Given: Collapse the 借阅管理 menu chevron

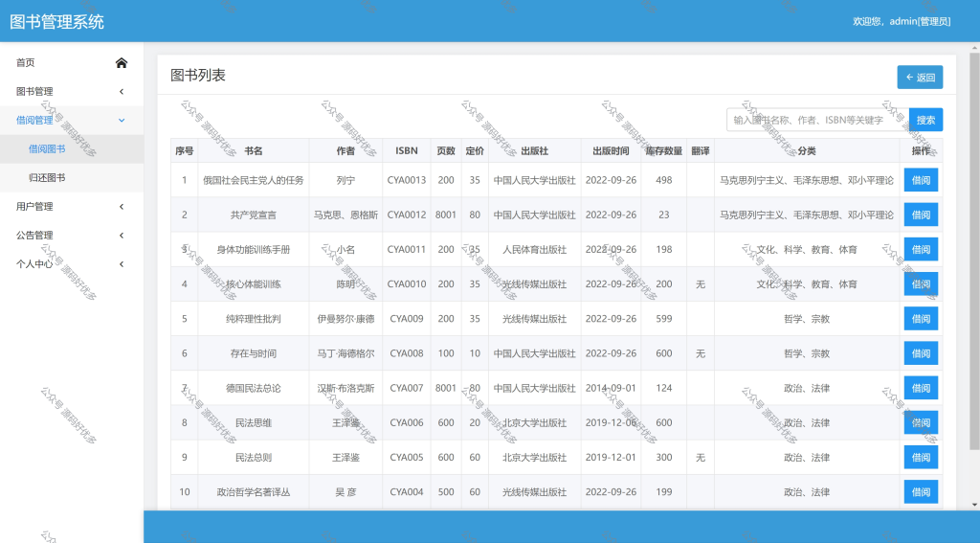Looking at the screenshot, I should point(122,120).
